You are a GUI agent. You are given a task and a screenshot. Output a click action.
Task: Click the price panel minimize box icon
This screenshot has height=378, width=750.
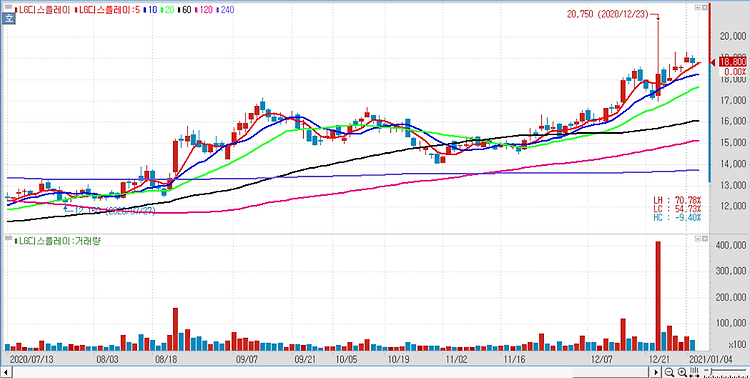(697, 8)
